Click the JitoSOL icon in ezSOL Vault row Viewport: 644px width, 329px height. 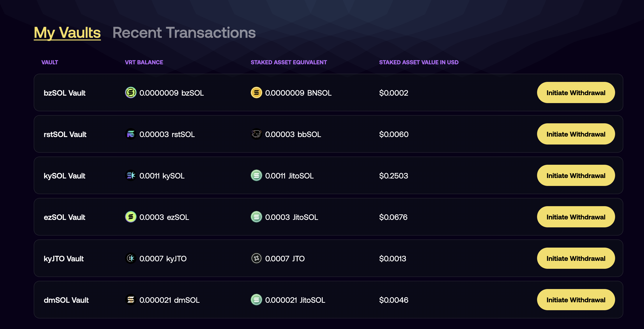tap(256, 217)
